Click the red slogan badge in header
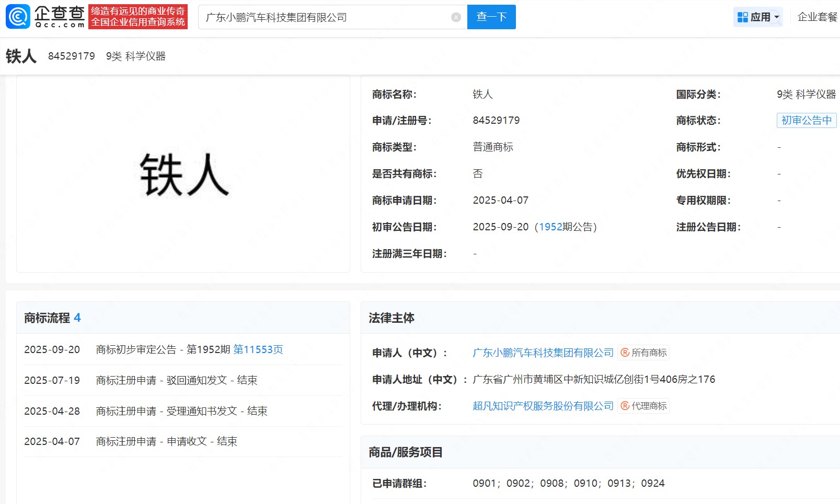Viewport: 840px width, 504px height. [x=139, y=16]
